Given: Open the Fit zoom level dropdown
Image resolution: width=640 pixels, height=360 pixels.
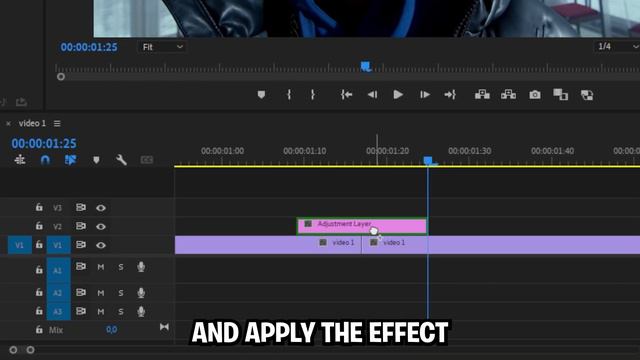Looking at the screenshot, I should (x=162, y=47).
